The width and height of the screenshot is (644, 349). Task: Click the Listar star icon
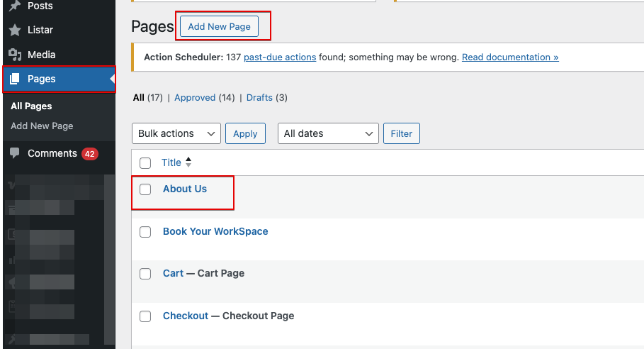point(15,30)
